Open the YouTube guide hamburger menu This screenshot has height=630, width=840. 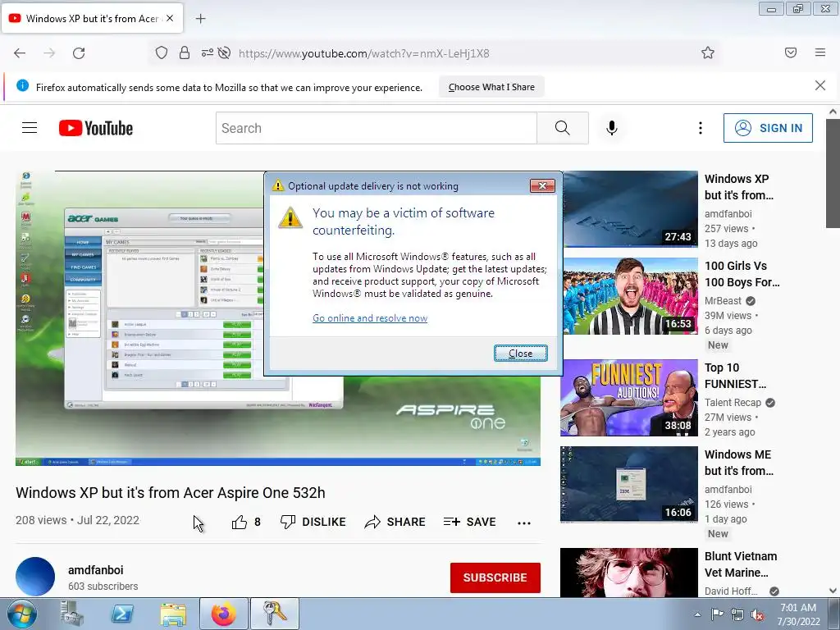click(x=30, y=128)
